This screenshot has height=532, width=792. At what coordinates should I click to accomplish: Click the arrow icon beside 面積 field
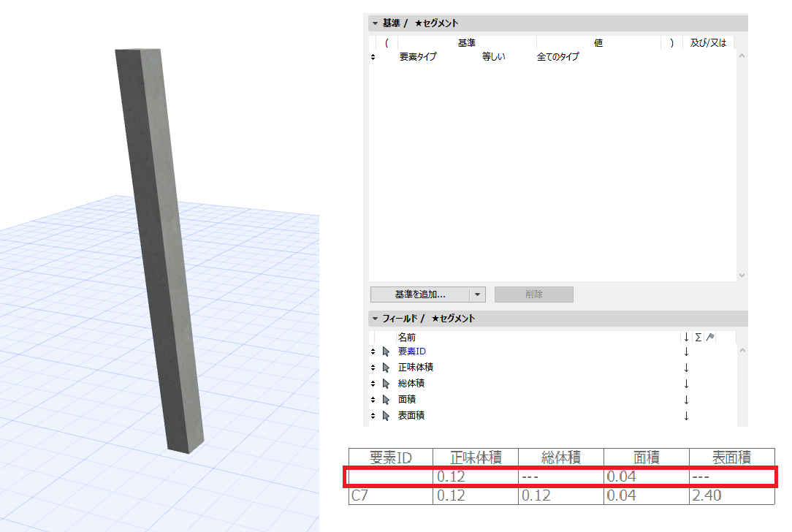[x=386, y=400]
